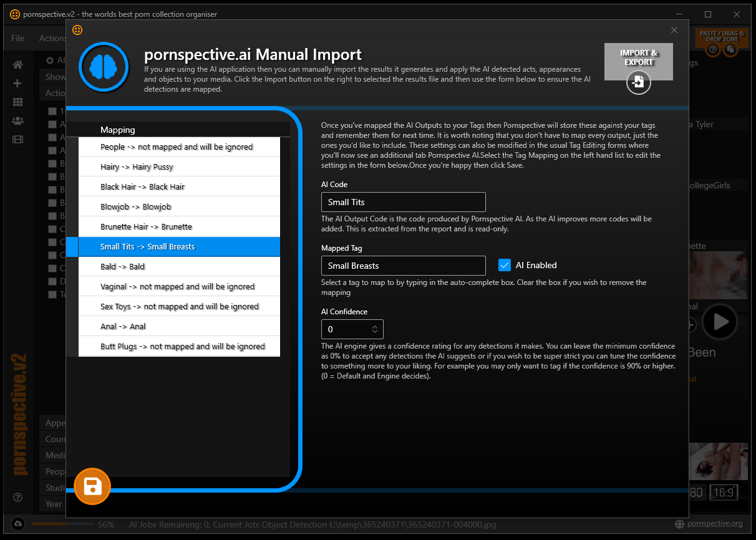Open the help question mark icon bottom left
This screenshot has width=756, height=540.
click(17, 497)
